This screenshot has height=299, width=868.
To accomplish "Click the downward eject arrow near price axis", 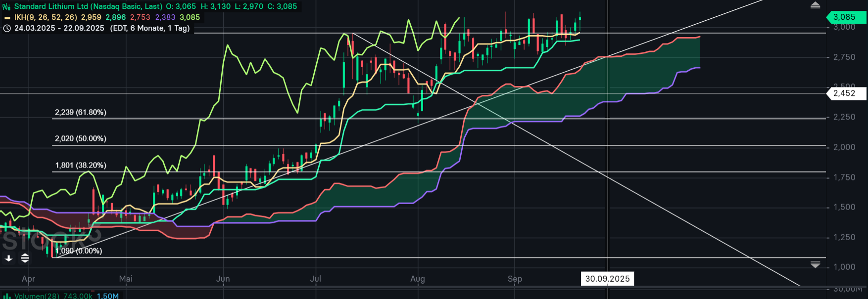I will (815, 265).
